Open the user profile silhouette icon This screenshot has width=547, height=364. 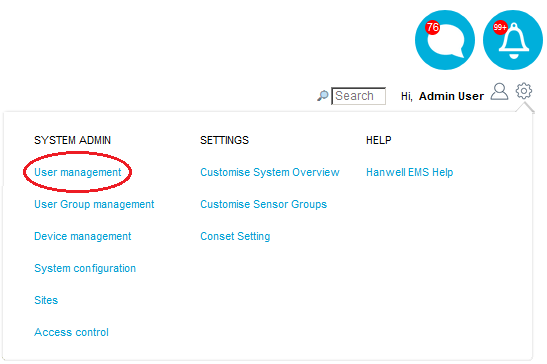click(x=499, y=91)
